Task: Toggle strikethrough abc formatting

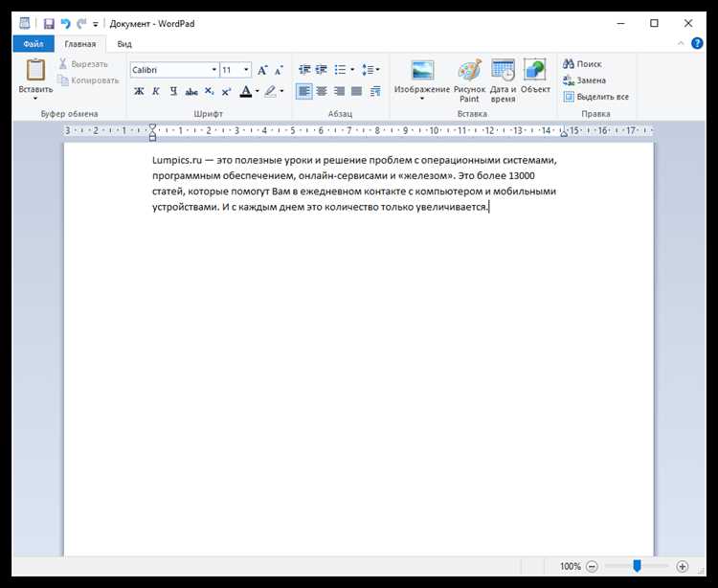Action: [191, 92]
